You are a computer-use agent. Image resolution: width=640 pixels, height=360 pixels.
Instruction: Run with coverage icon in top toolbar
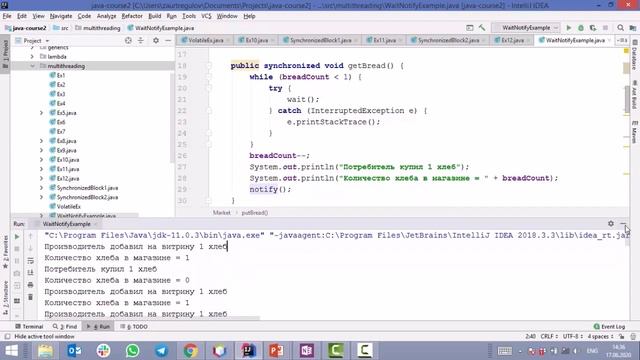point(593,28)
